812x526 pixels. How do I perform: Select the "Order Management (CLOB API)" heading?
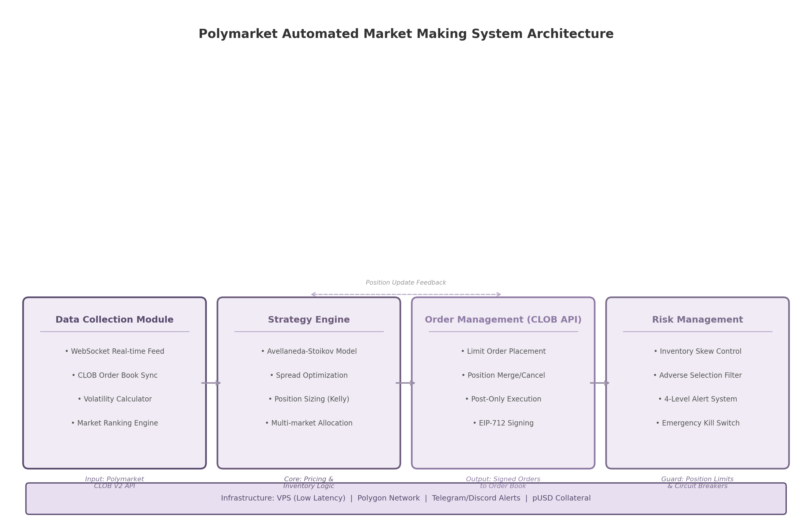tap(503, 320)
